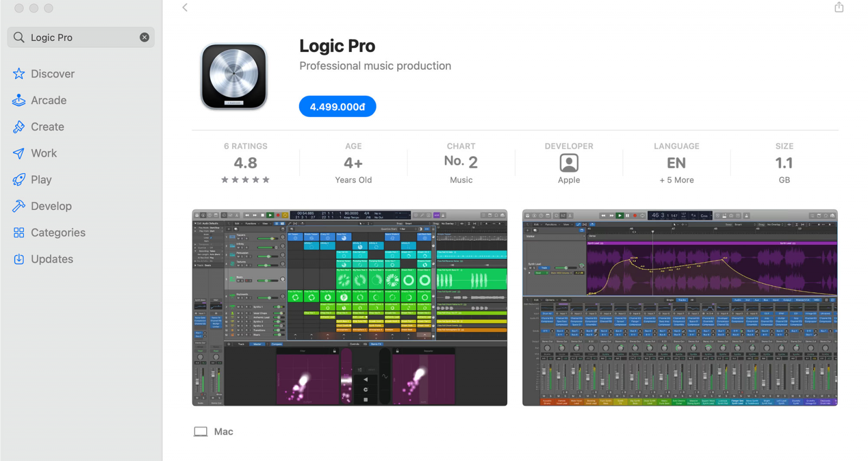Click the Professional music production subtitle

click(375, 66)
